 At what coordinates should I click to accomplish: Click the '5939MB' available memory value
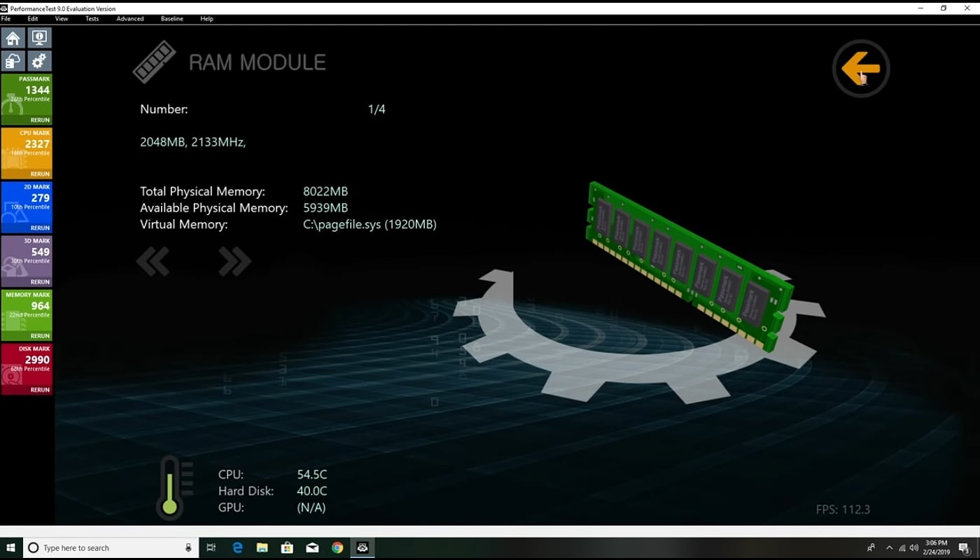point(325,208)
